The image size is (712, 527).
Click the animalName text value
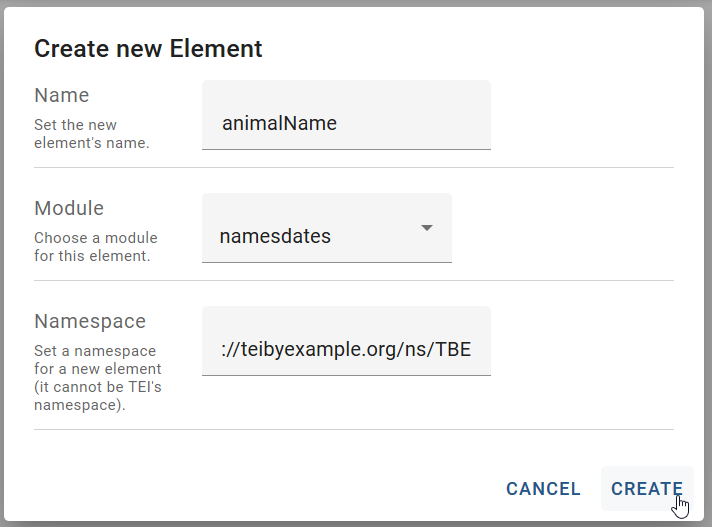coord(279,124)
